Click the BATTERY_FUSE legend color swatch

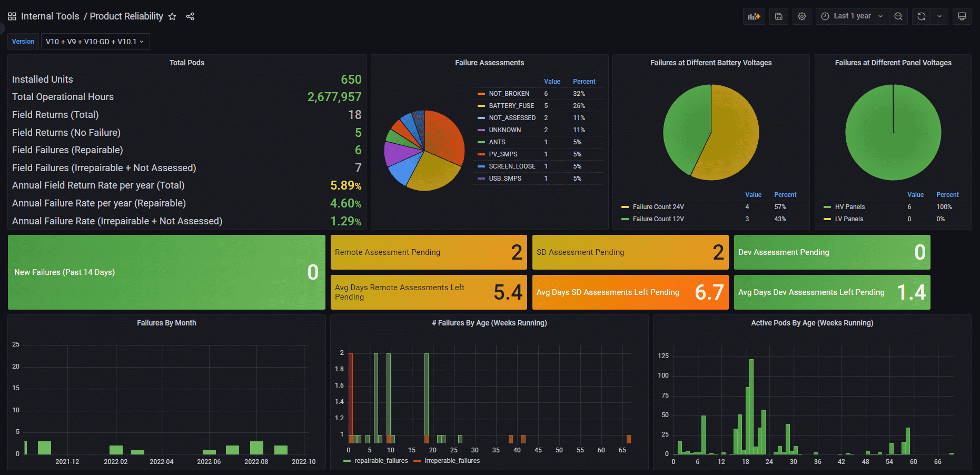click(x=481, y=106)
